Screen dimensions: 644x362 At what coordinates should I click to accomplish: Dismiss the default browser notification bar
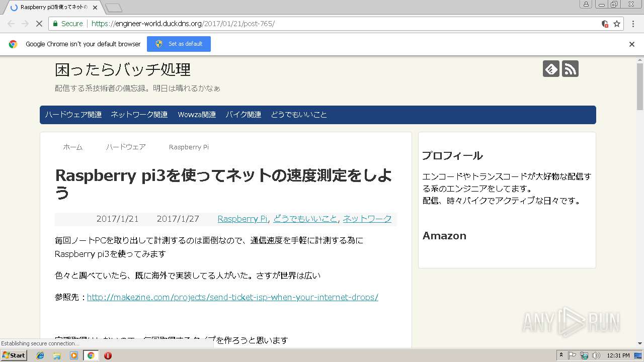point(632,44)
